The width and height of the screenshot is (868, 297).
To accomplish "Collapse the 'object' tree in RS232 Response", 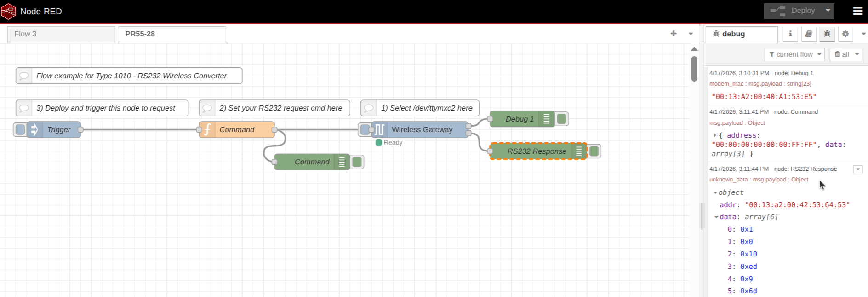I will pyautogui.click(x=715, y=192).
